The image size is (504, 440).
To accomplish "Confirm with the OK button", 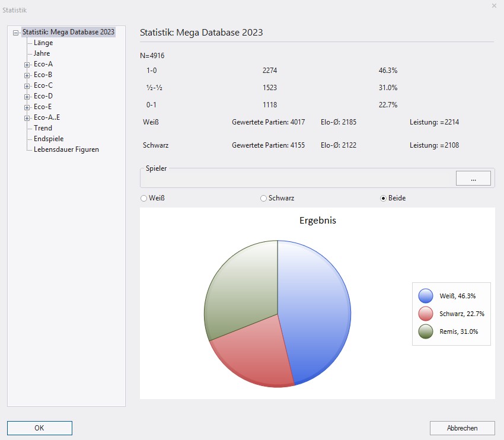I will [x=39, y=428].
